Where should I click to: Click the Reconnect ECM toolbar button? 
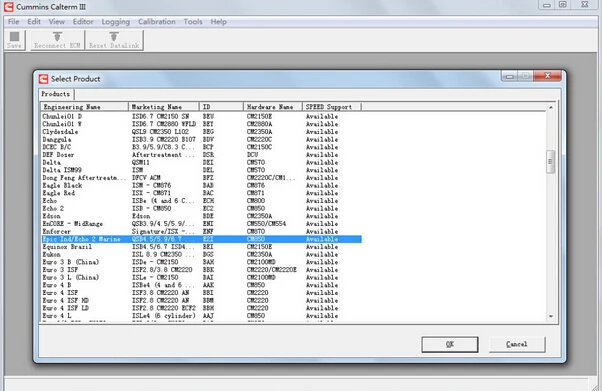pyautogui.click(x=57, y=40)
